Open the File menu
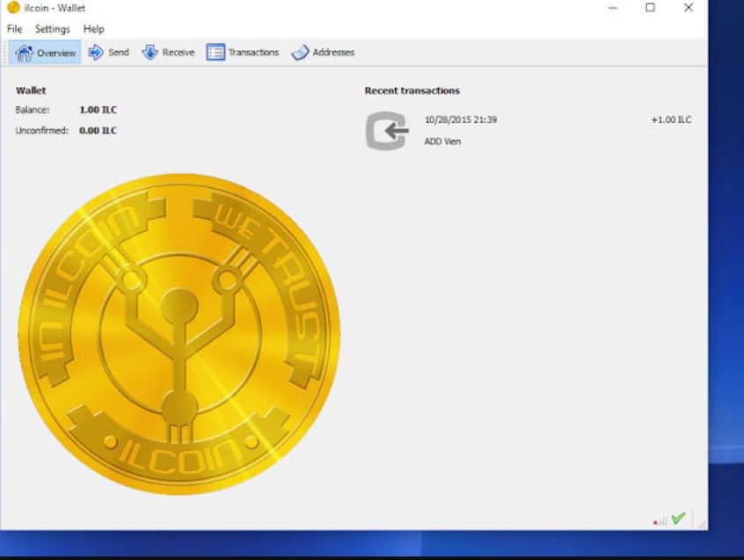The width and height of the screenshot is (744, 560). pos(14,29)
